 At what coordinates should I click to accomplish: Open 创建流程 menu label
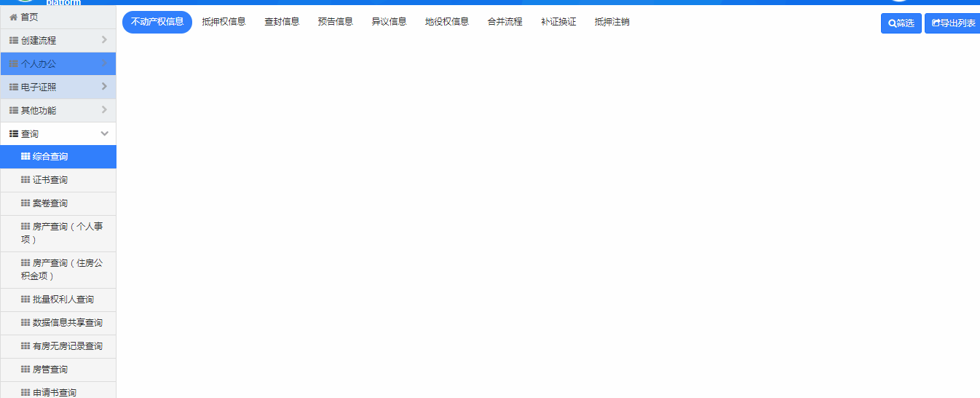[x=39, y=41]
